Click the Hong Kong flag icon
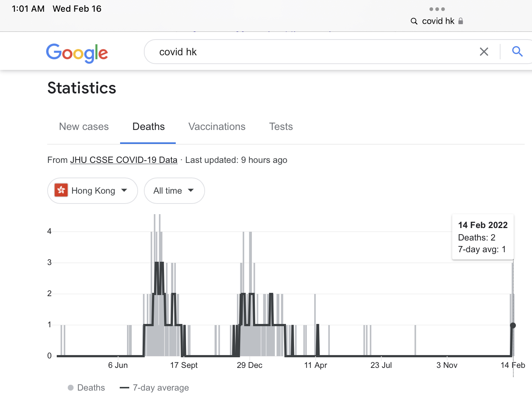The height and width of the screenshot is (399, 532). coord(61,190)
